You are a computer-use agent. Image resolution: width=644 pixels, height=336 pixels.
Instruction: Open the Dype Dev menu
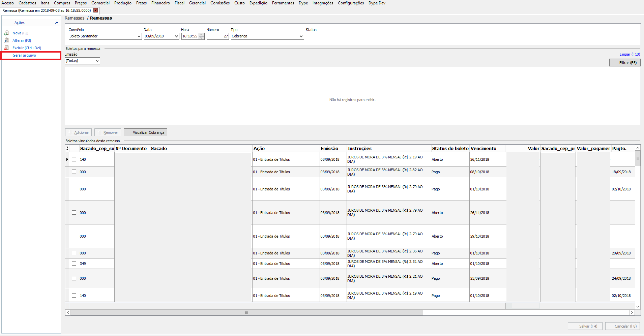click(377, 3)
